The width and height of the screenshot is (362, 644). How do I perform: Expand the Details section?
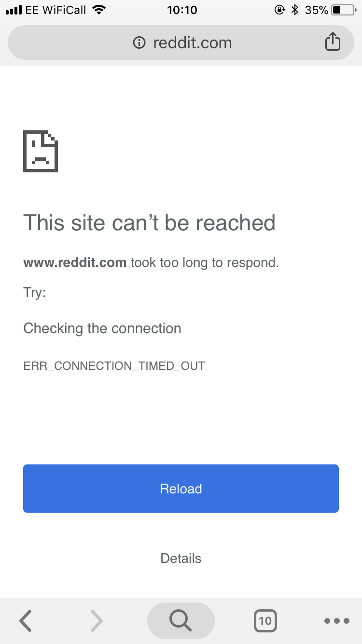click(181, 559)
